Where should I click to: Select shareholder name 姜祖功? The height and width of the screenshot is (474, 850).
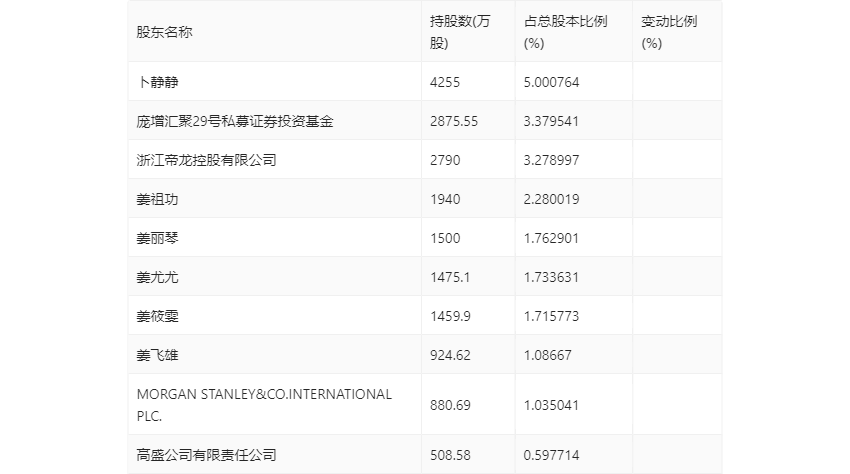(x=157, y=199)
